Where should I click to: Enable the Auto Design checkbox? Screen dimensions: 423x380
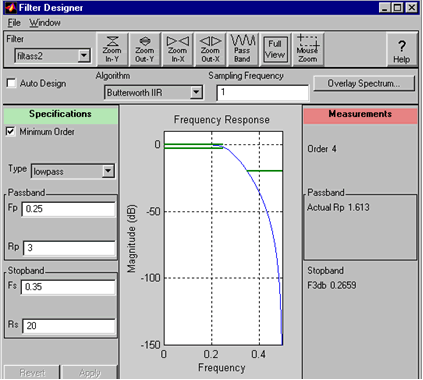[11, 83]
